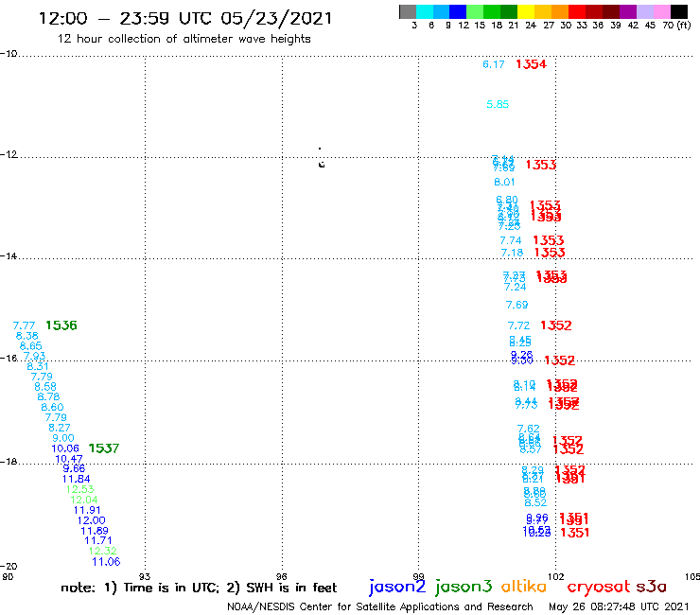Click the wave height value 11.89
The height and width of the screenshot is (615, 700).
[95, 531]
